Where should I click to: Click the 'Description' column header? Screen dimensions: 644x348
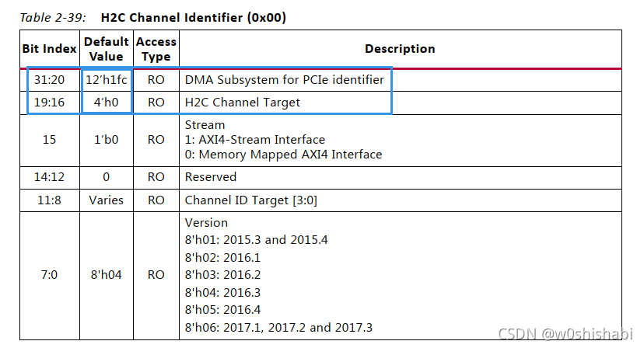pyautogui.click(x=400, y=49)
